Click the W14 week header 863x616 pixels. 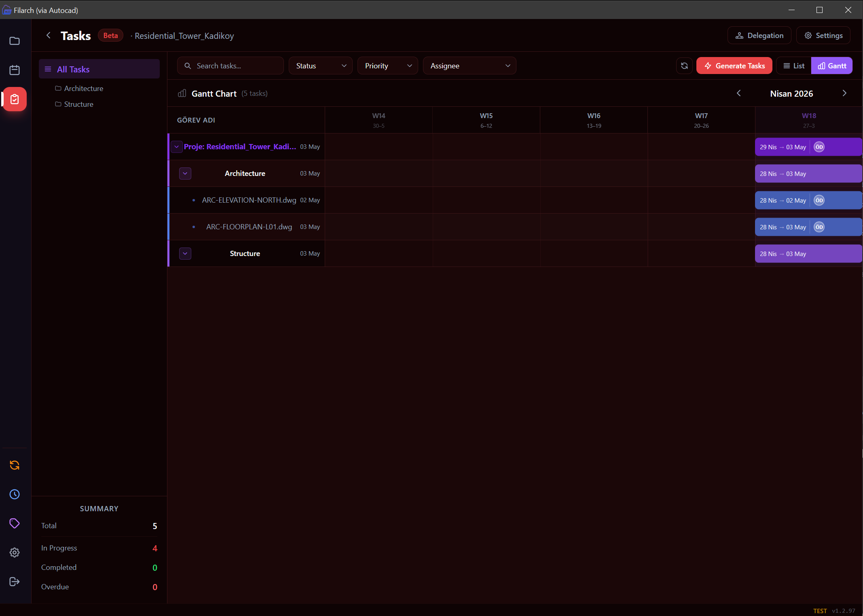379,120
